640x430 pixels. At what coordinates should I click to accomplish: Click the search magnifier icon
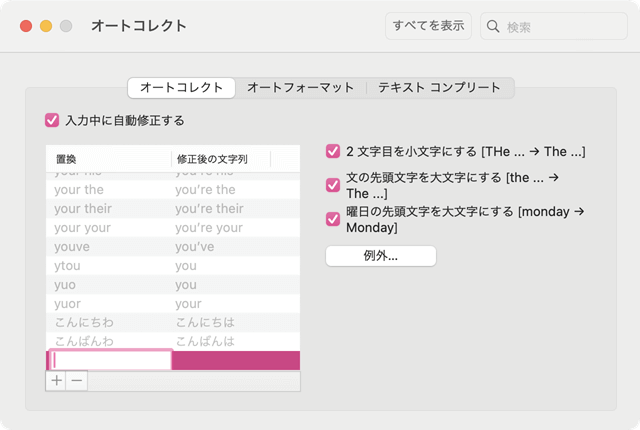pos(494,27)
